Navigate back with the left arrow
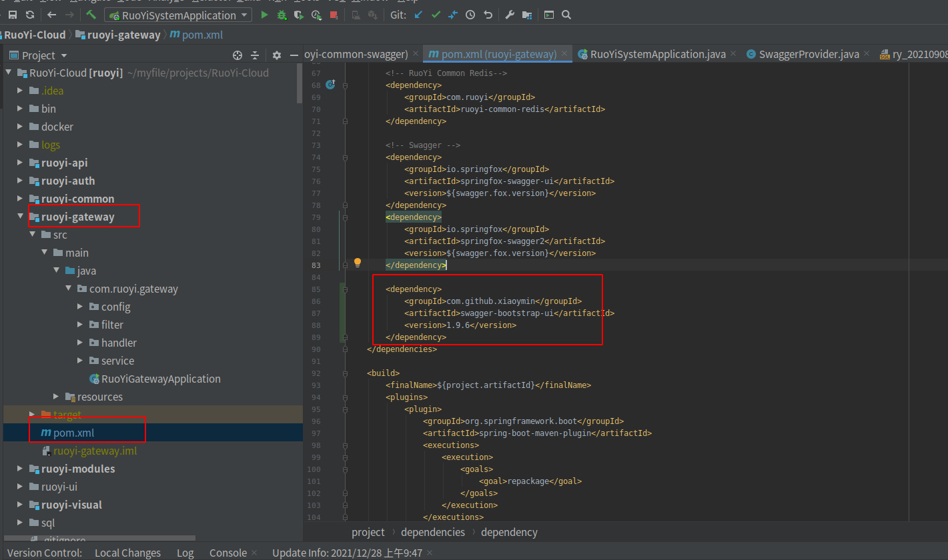 (x=52, y=15)
